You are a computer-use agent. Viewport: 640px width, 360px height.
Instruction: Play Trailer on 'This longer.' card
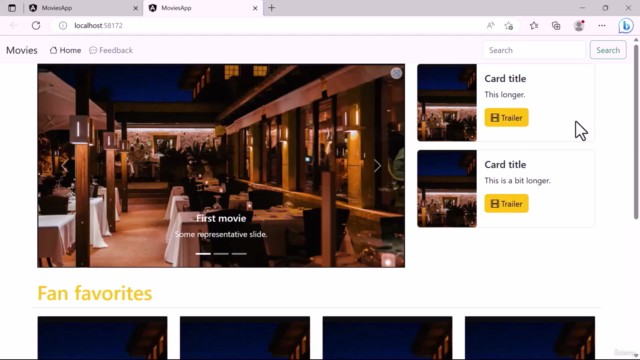pos(506,118)
